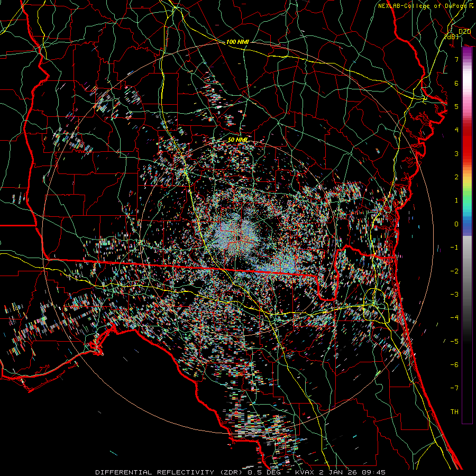This screenshot has height=476, width=476.
Task: Click the "TH" label at the scale bottom
Action: tap(454, 411)
